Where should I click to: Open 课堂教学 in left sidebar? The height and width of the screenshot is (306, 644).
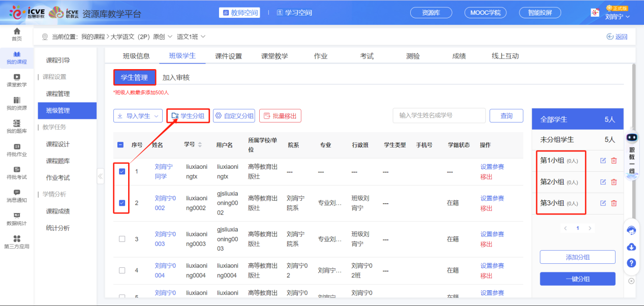(x=17, y=80)
